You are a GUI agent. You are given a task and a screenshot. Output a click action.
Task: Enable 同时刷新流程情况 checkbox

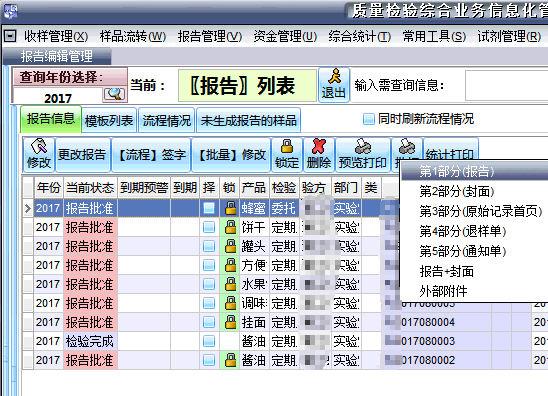pyautogui.click(x=368, y=119)
